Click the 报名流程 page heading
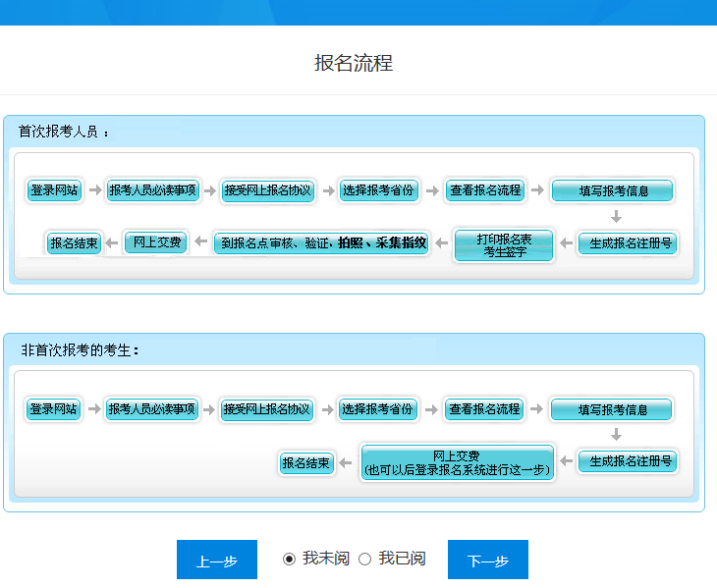Screen dimensions: 717x588 pos(354,64)
